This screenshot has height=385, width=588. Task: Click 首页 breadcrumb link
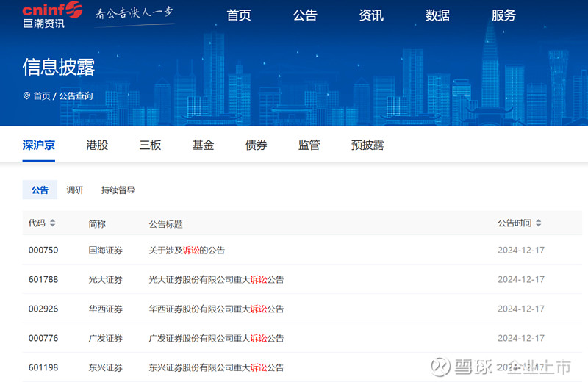[x=42, y=96]
